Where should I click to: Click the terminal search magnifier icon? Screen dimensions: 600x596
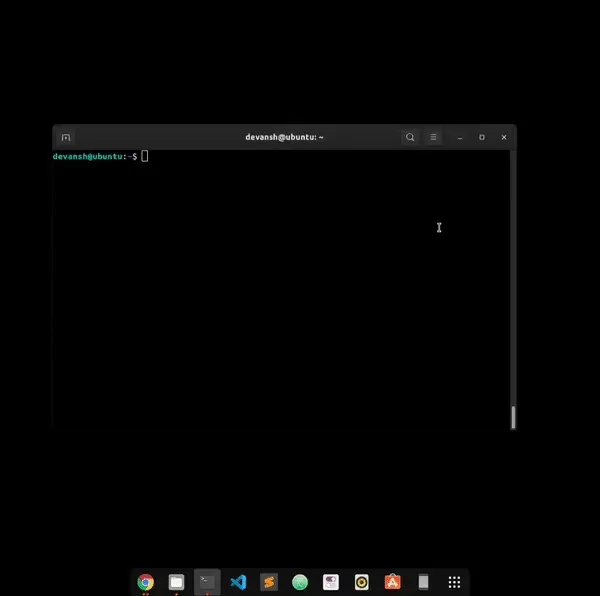(410, 137)
